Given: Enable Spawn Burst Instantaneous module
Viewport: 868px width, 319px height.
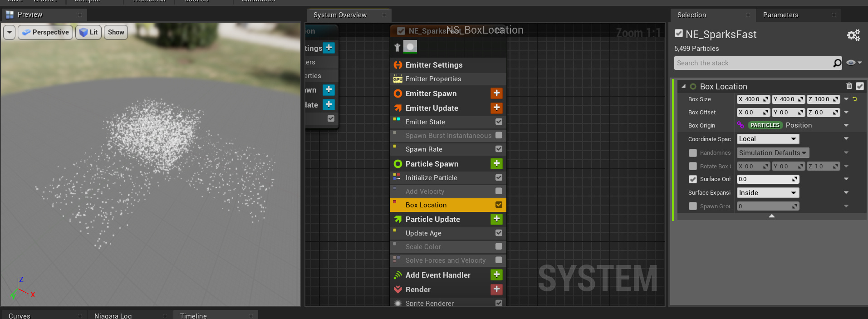Looking at the screenshot, I should coord(499,135).
